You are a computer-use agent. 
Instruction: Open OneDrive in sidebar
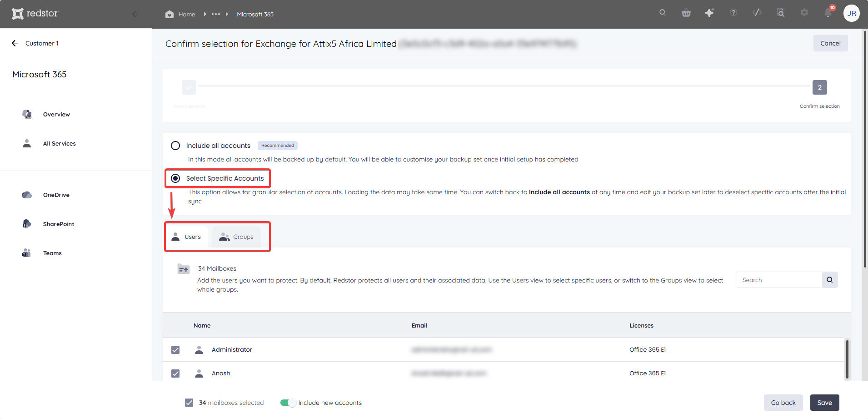[x=56, y=195]
